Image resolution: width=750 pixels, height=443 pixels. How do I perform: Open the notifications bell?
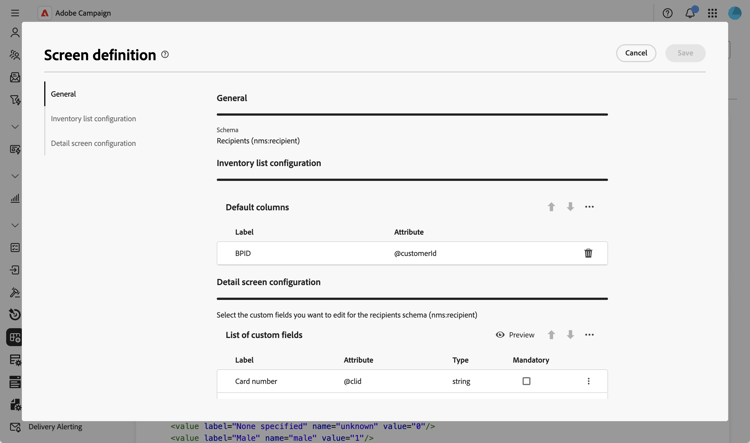point(690,13)
